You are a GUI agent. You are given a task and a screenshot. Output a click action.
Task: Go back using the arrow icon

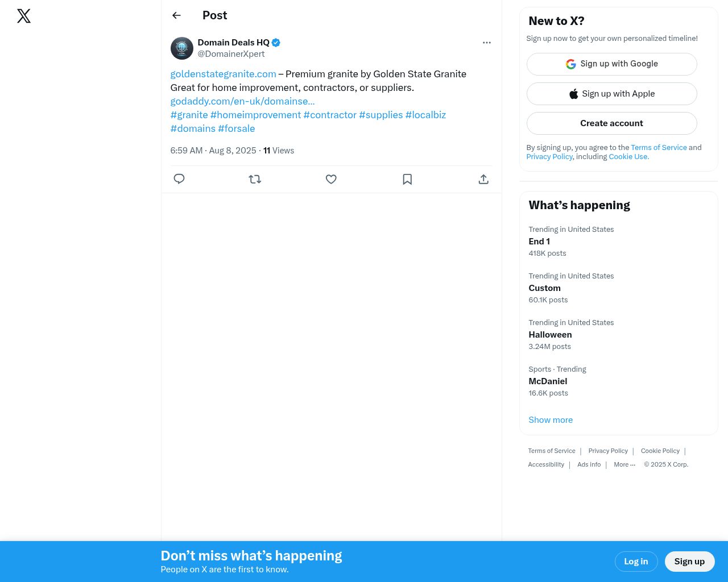(176, 15)
